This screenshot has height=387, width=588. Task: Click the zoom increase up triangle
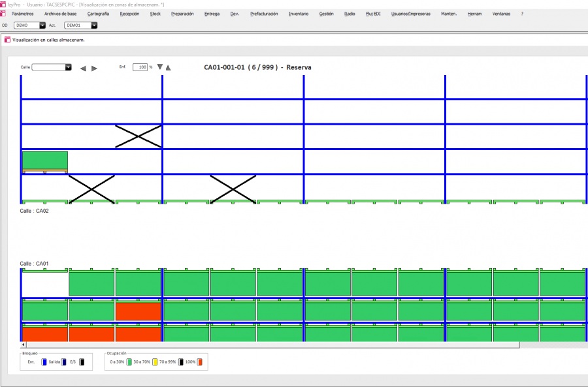click(x=168, y=67)
